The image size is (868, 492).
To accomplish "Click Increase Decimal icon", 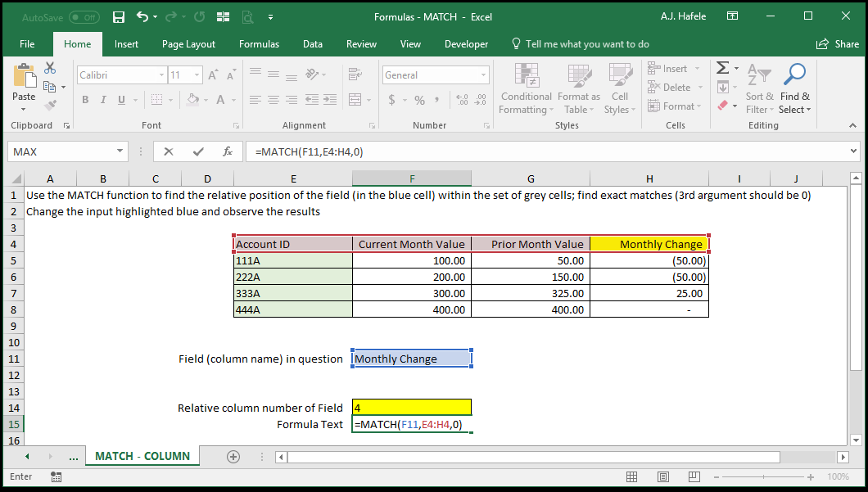I will [462, 100].
